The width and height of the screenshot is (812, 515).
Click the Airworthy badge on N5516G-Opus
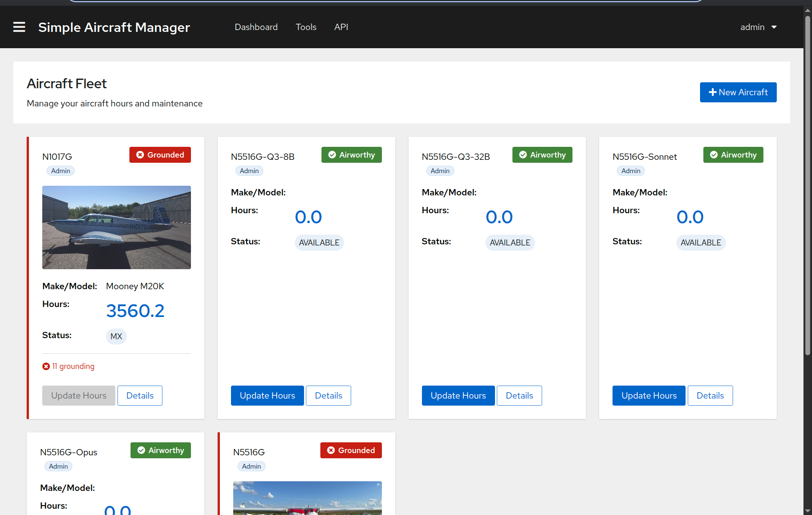pos(160,450)
